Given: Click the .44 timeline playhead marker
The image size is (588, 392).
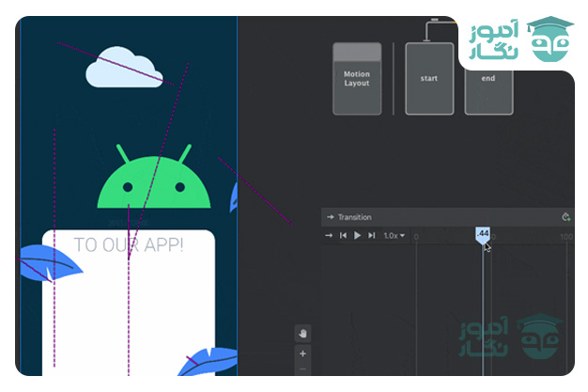Looking at the screenshot, I should tap(483, 234).
